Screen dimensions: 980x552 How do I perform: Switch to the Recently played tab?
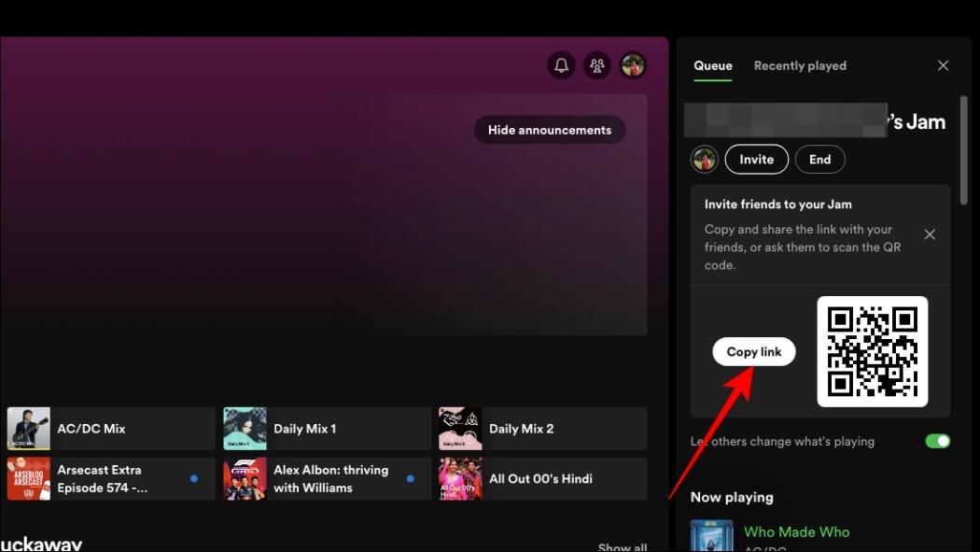click(x=800, y=65)
